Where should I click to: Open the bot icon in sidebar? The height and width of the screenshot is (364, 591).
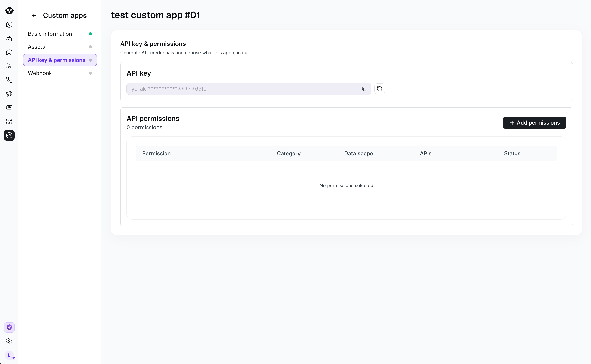coord(9,38)
